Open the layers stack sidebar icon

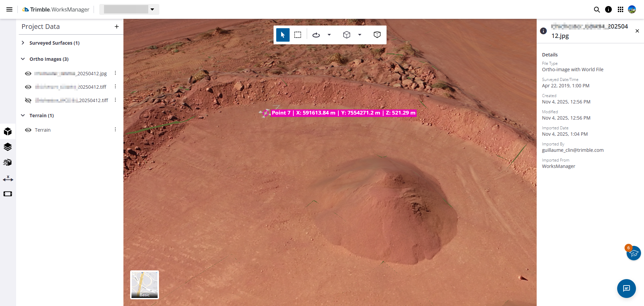8,147
